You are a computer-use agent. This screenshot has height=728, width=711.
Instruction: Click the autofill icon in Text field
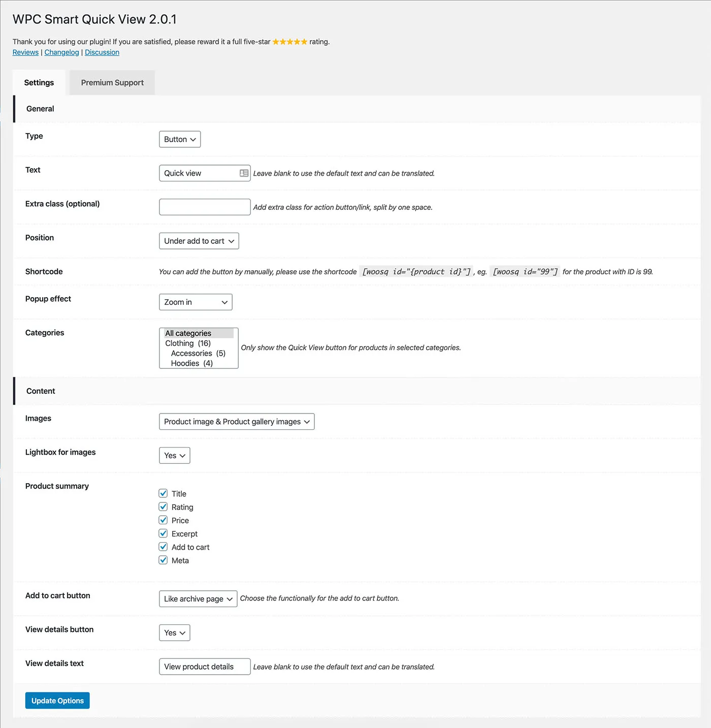(x=244, y=173)
